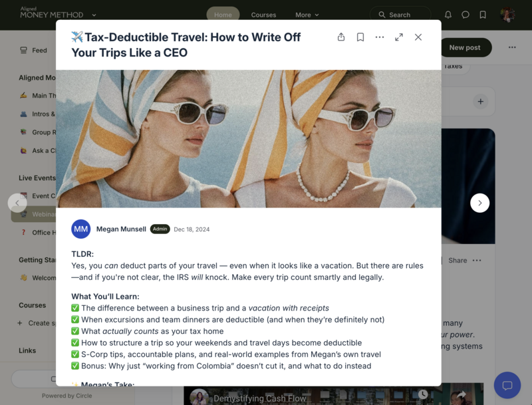Open the notifications bell
The height and width of the screenshot is (405, 532).
pos(448,15)
